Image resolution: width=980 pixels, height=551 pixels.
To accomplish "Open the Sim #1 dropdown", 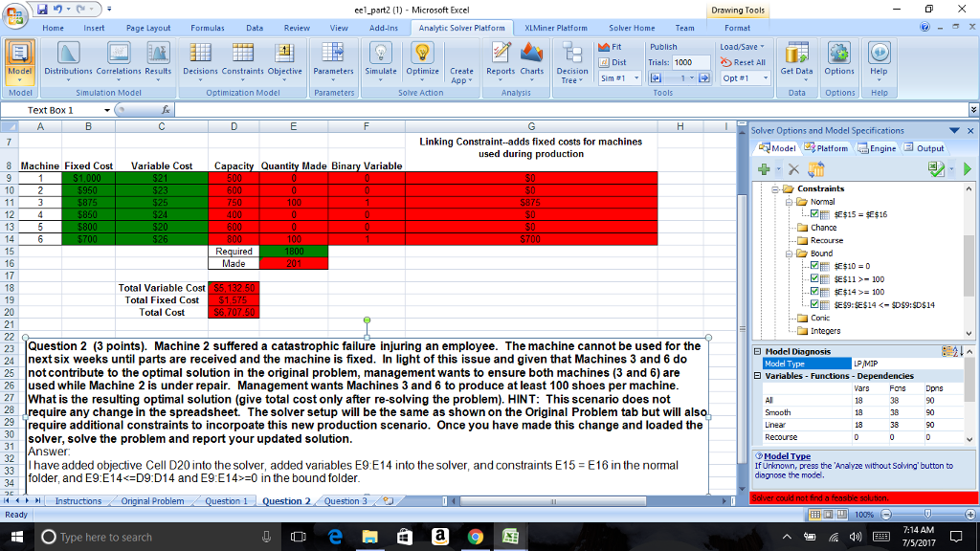I will [x=636, y=77].
